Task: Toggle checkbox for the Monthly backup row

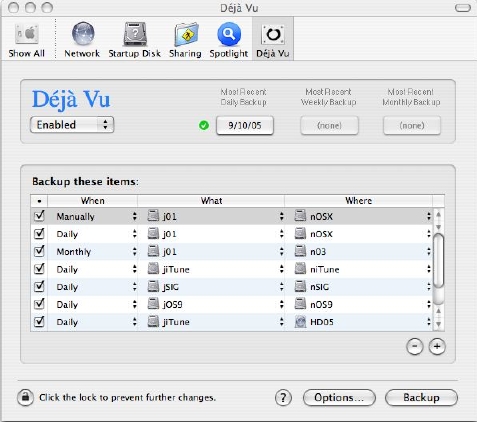Action: pyautogui.click(x=39, y=251)
